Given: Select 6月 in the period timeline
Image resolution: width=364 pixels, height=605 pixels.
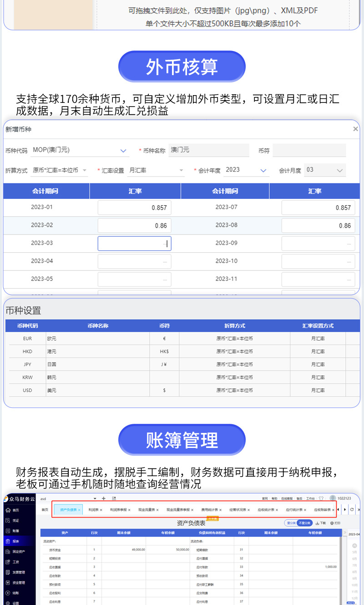Looking at the screenshot, I should 354,558.
